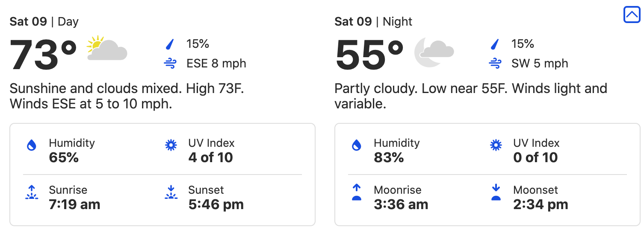The image size is (644, 233).
Task: Click the daytime raindrop precipitation icon
Action: pyautogui.click(x=170, y=44)
